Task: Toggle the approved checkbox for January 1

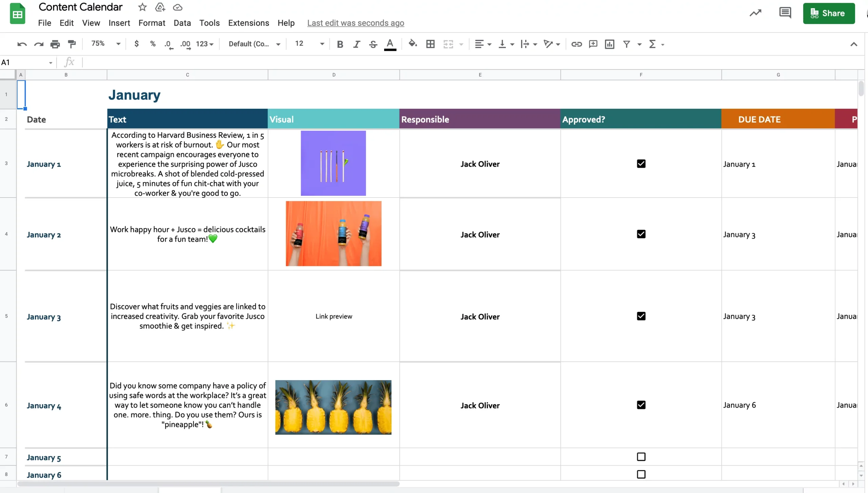Action: point(641,164)
